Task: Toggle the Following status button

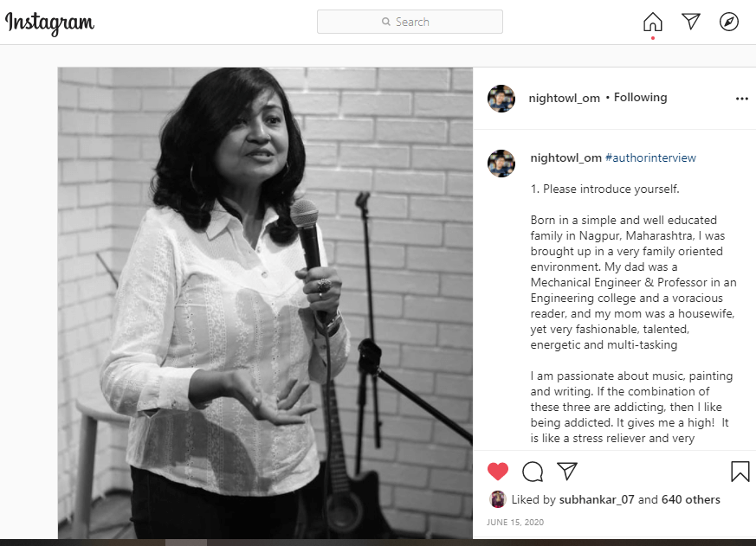Action: [640, 97]
